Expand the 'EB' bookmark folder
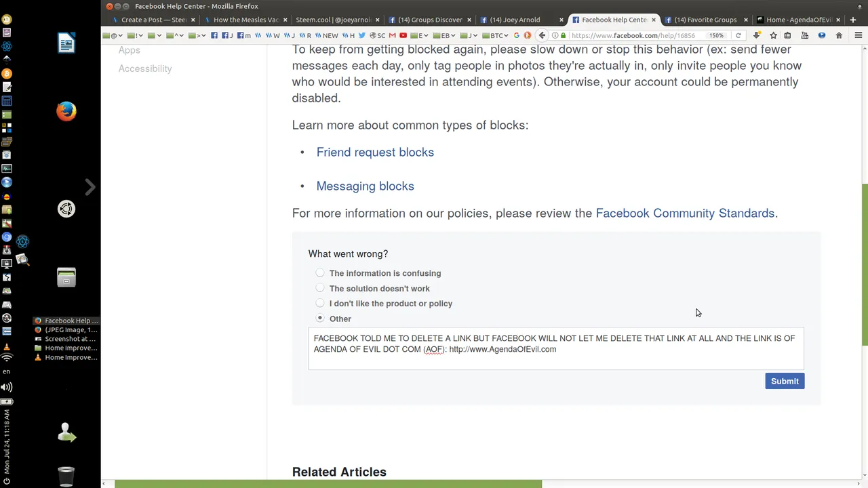868x488 pixels. point(443,35)
